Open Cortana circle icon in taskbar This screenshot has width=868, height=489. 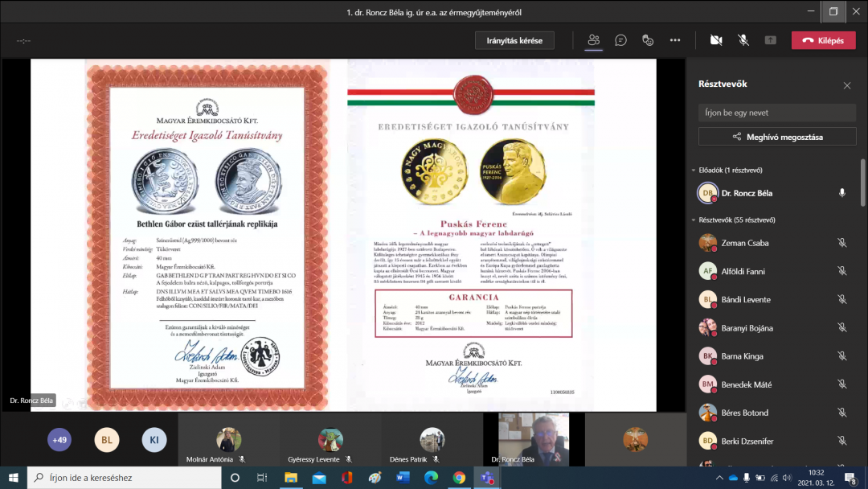235,478
